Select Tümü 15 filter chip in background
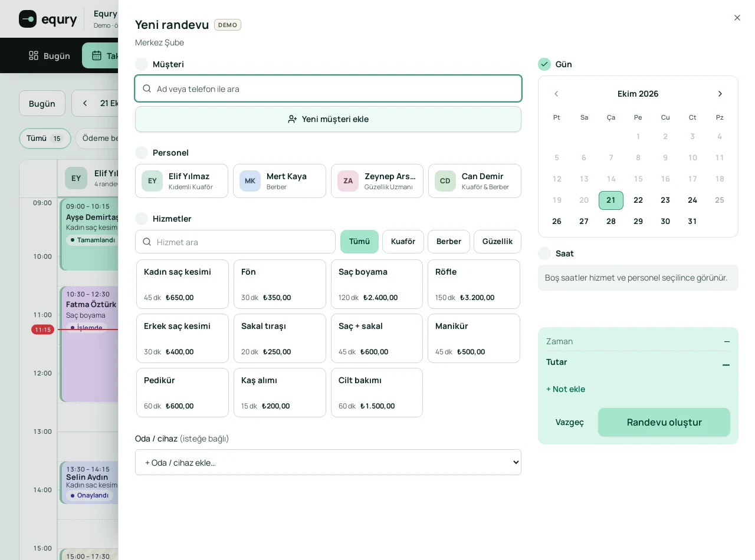Image resolution: width=755 pixels, height=560 pixels. (x=45, y=139)
